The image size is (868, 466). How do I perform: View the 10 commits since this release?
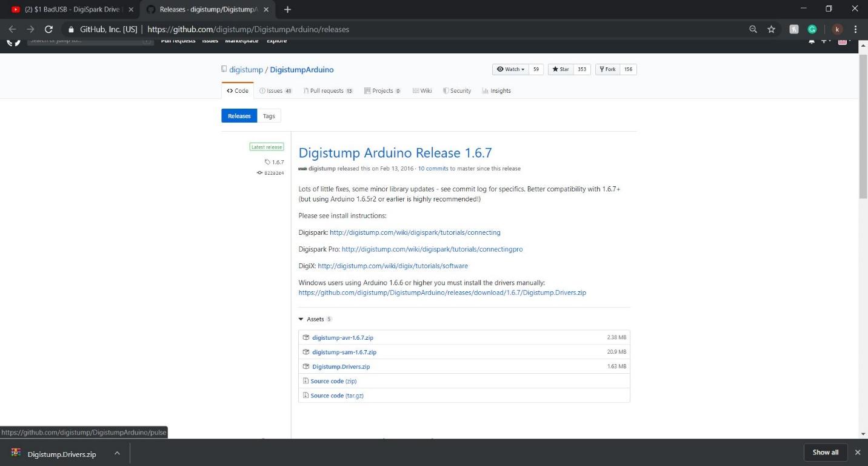tap(433, 169)
